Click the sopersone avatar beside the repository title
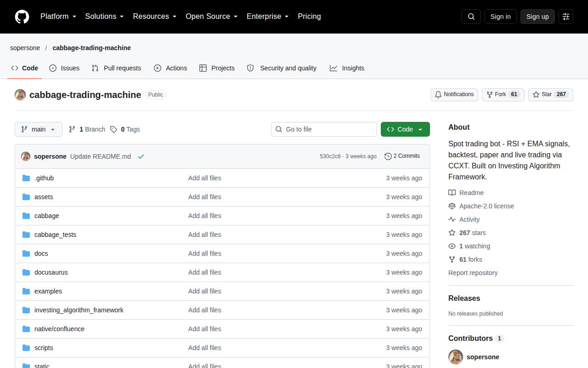 (20, 95)
